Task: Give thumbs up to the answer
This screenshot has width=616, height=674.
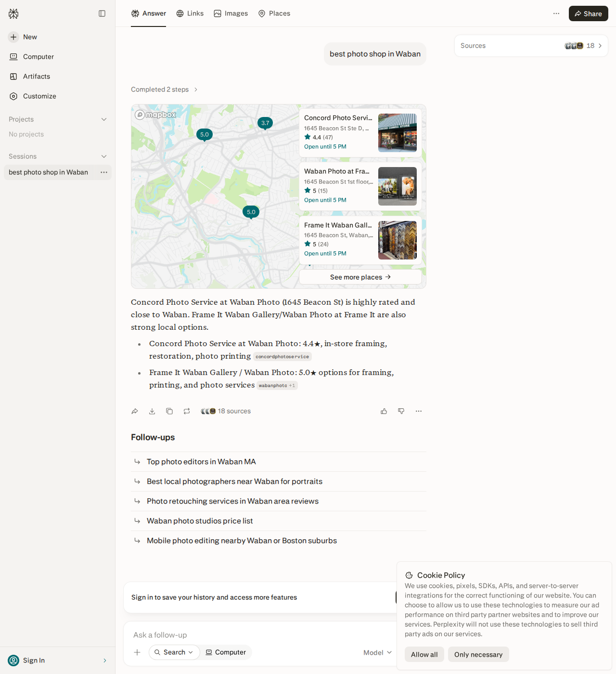Action: (384, 411)
